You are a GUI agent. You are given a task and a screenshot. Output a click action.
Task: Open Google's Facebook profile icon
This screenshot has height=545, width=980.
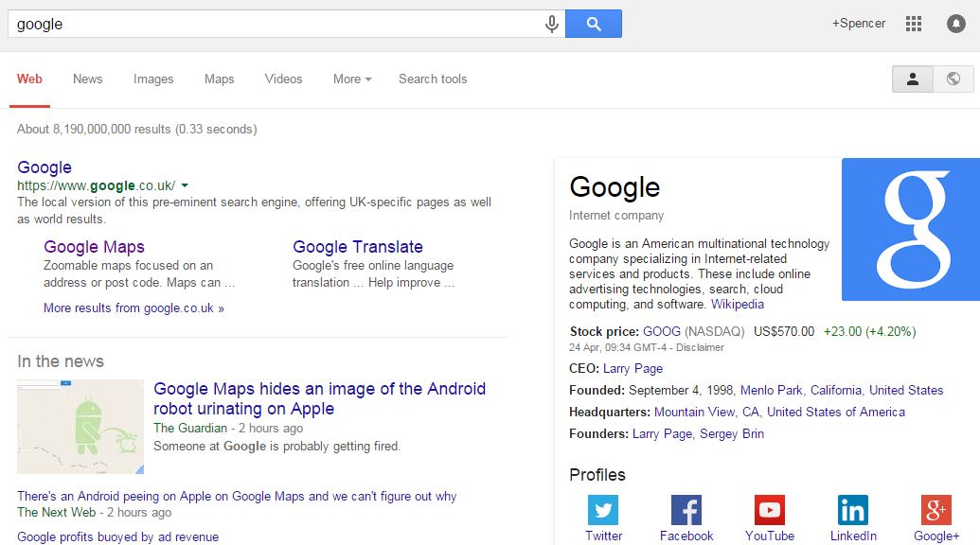click(x=686, y=511)
